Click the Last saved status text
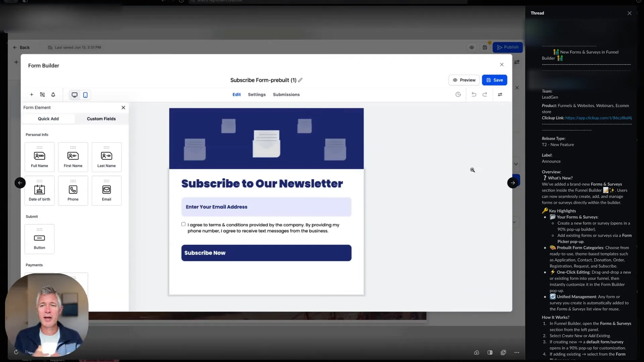 tap(78, 48)
